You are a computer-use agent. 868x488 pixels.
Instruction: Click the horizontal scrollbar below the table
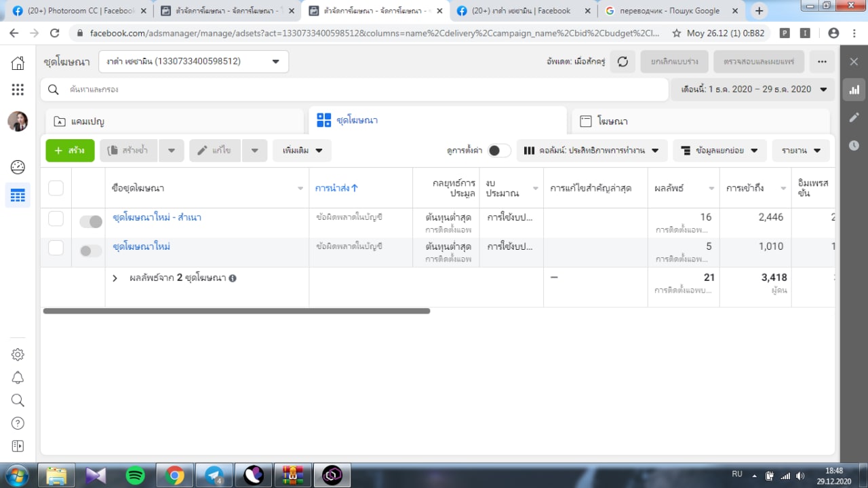(237, 311)
